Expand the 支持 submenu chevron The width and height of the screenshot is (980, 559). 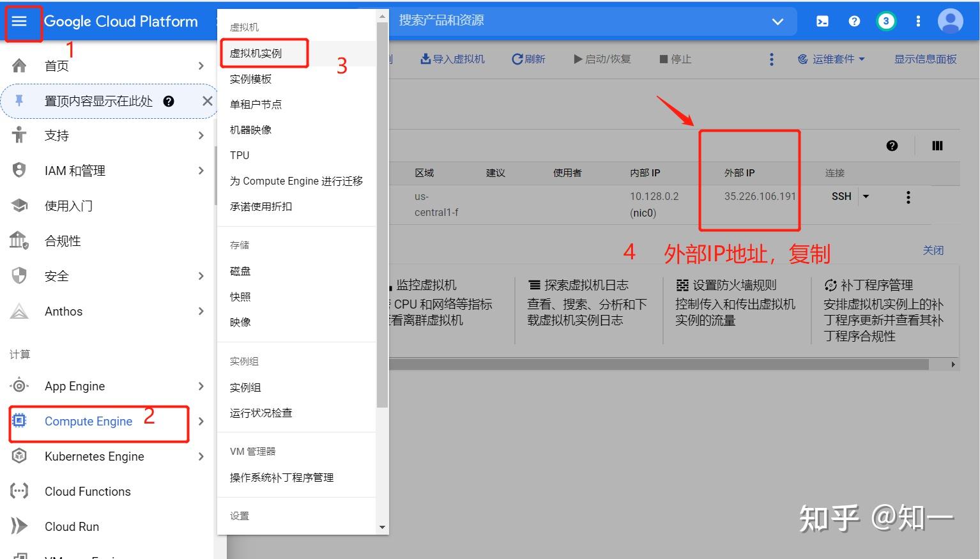click(x=201, y=135)
